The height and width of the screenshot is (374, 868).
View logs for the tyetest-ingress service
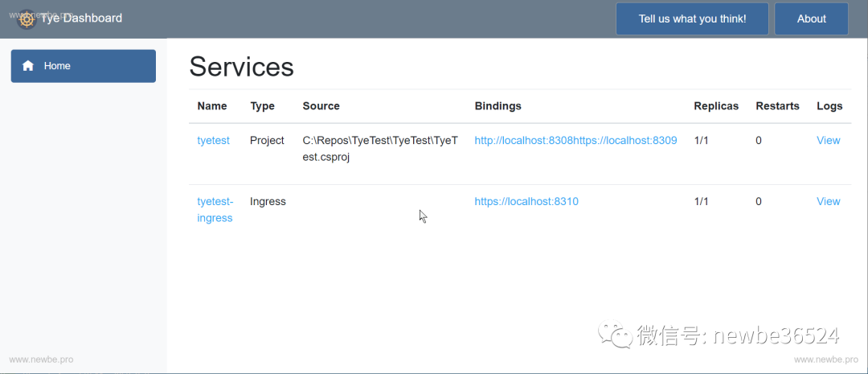click(828, 201)
